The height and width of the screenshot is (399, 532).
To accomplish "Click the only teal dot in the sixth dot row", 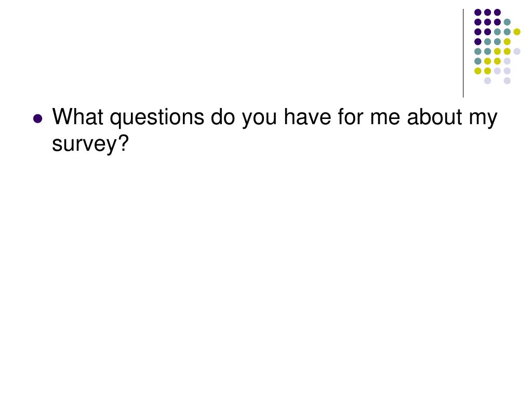I will pyautogui.click(x=477, y=61).
